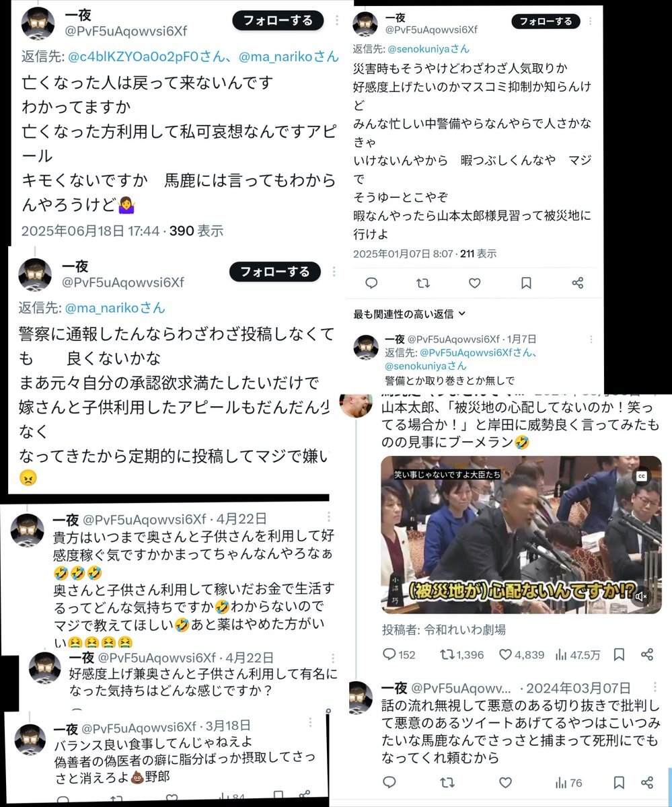Share the 2025年01月07日 tweet
This screenshot has width=672, height=807.
click(x=577, y=284)
